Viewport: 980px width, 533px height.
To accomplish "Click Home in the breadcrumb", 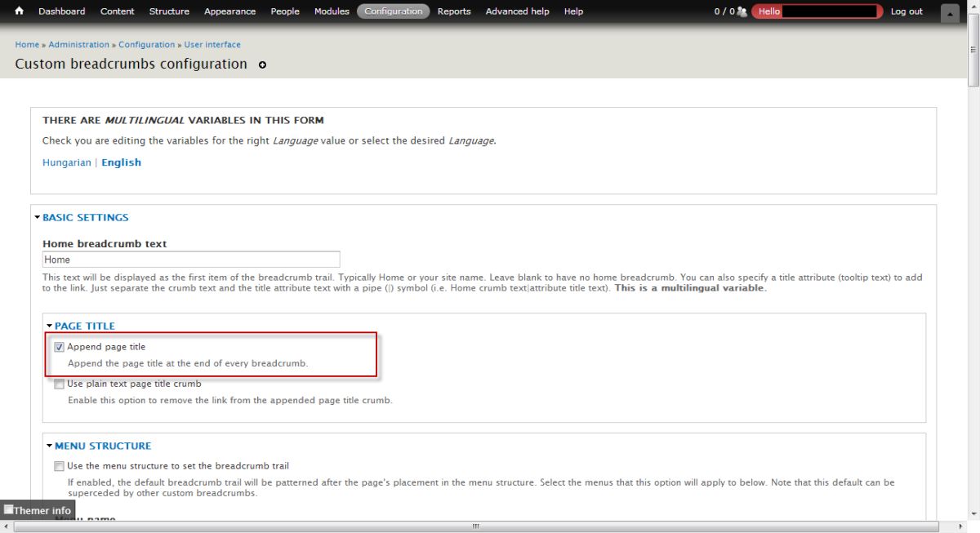I will click(27, 45).
